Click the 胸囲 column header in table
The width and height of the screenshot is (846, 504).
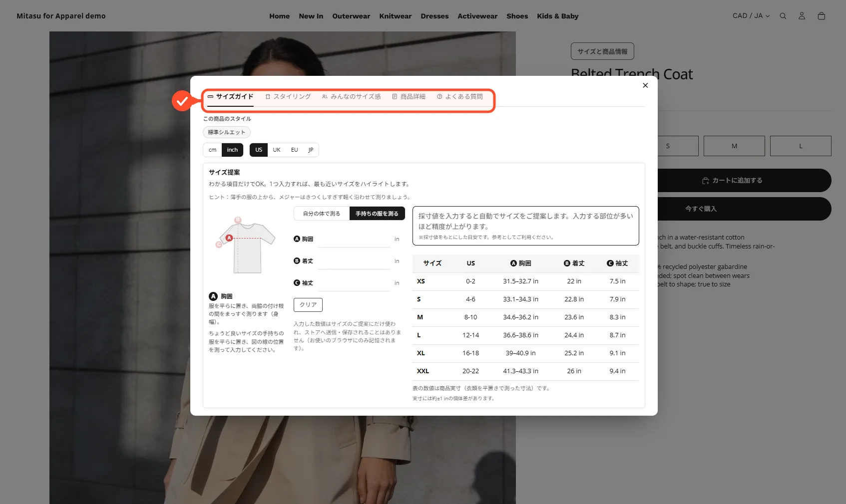[520, 263]
